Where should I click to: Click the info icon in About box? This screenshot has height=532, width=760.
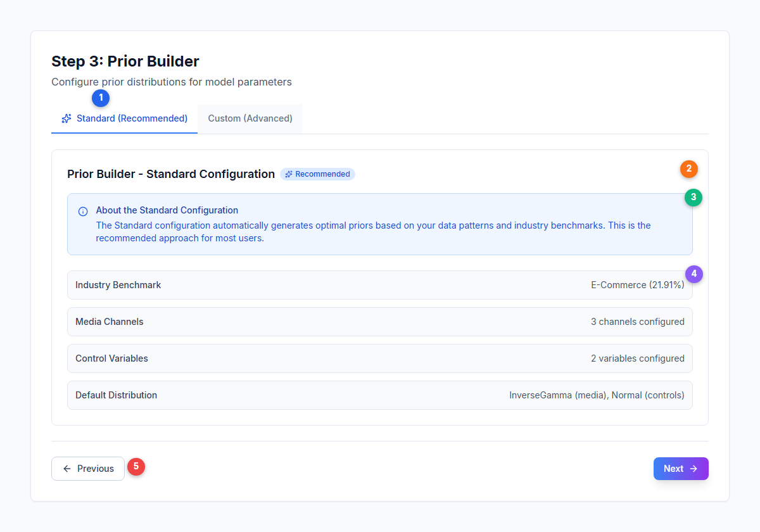point(83,212)
